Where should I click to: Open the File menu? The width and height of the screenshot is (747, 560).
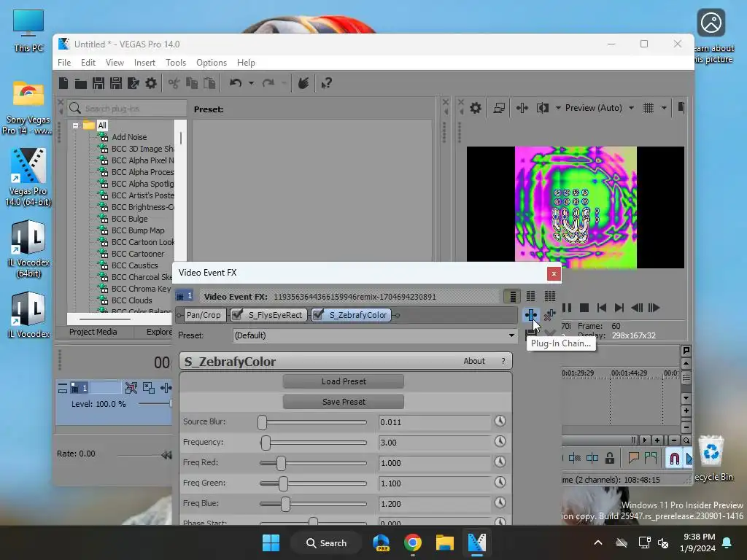click(64, 63)
